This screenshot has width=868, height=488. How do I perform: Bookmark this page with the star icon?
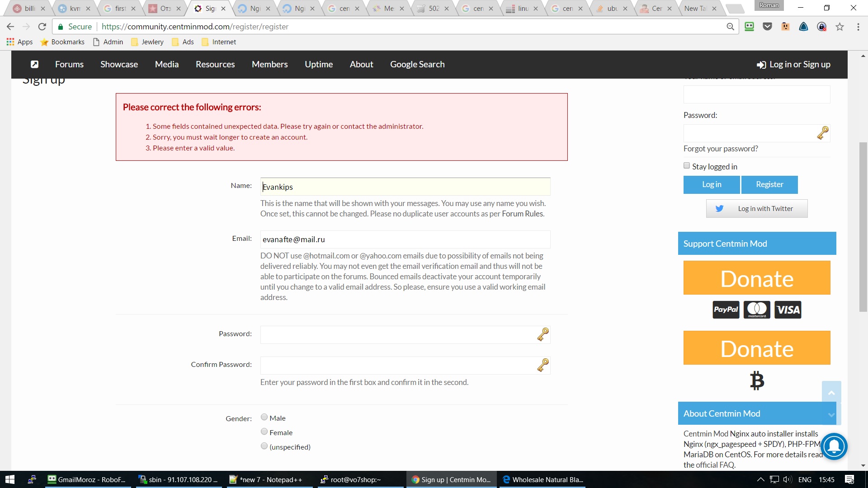click(x=840, y=27)
